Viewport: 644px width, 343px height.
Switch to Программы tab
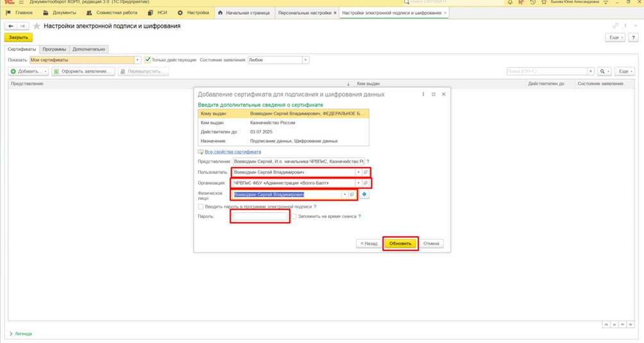click(55, 49)
